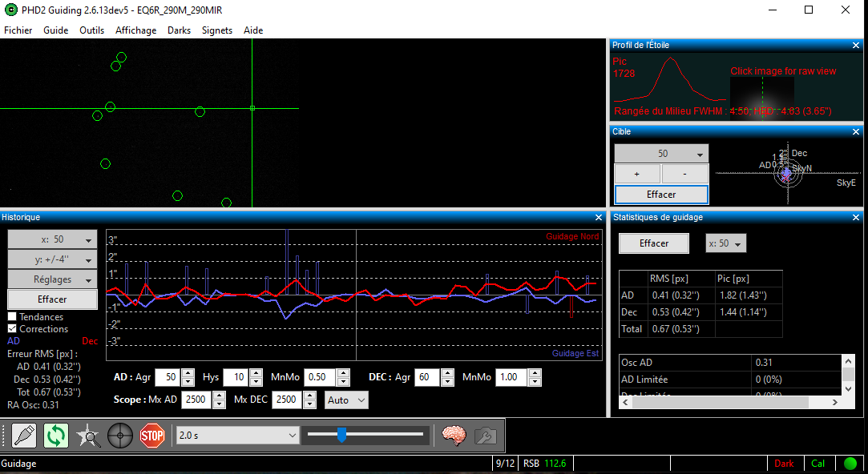Image resolution: width=868 pixels, height=474 pixels.
Task: Decrease Hys with down stepper arrow
Action: click(256, 382)
